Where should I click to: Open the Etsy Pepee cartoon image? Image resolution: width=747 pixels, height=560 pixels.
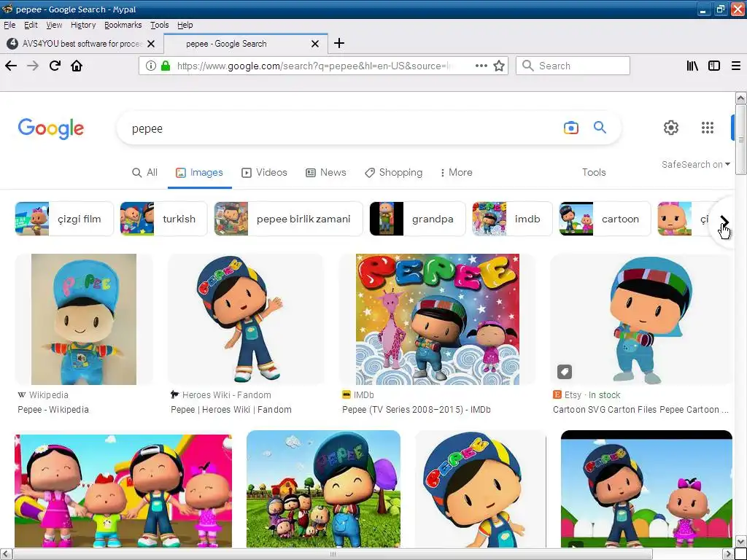pos(641,319)
